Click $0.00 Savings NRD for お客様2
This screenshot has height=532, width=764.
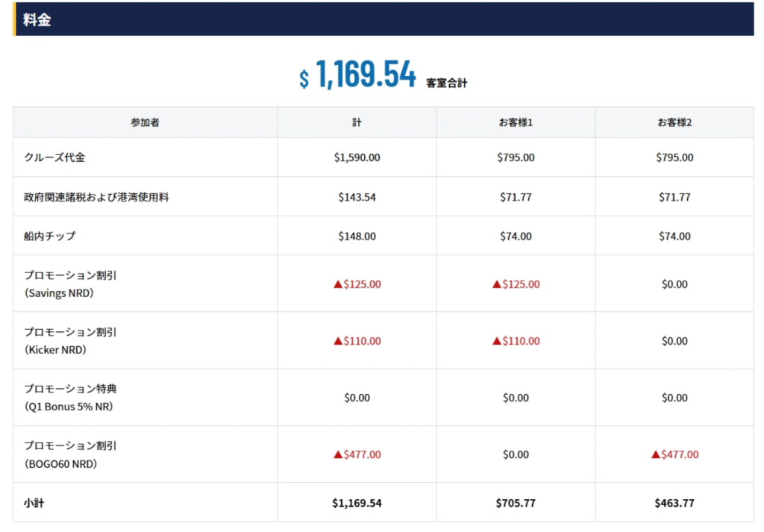[x=674, y=284]
